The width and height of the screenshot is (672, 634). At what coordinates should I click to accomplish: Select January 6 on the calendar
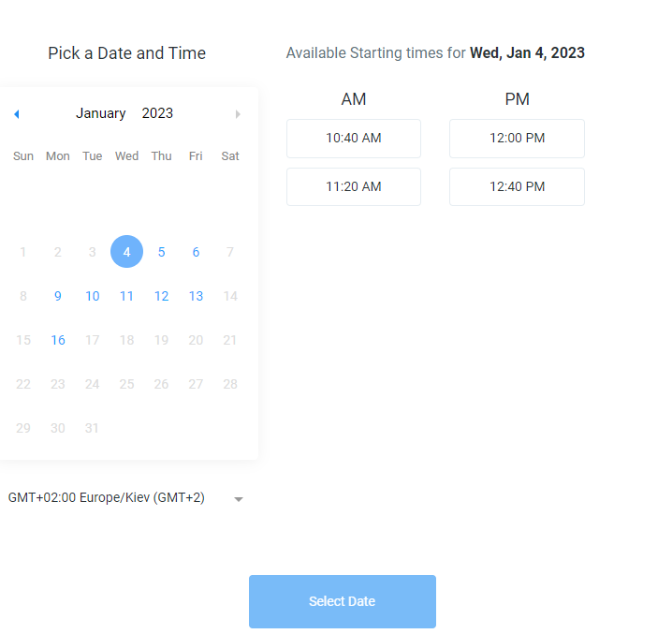pos(196,252)
